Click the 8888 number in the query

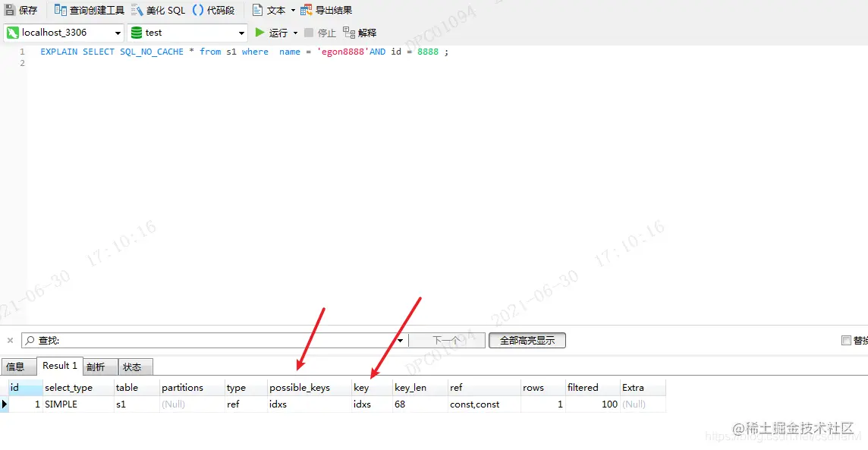pos(428,52)
